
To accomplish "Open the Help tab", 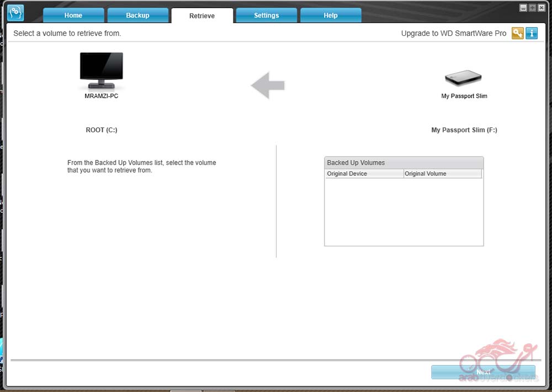I will (331, 15).
